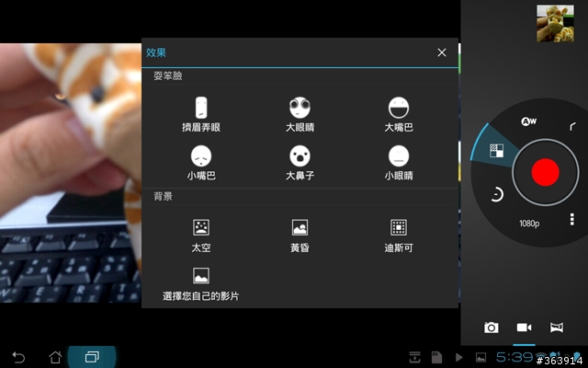Open the recent apps button

[x=92, y=357]
